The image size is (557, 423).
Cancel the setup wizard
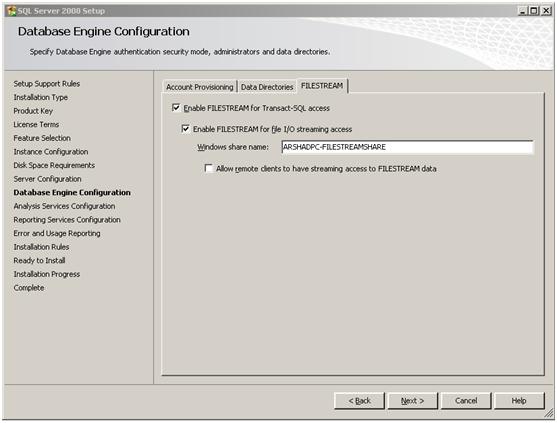tap(466, 401)
